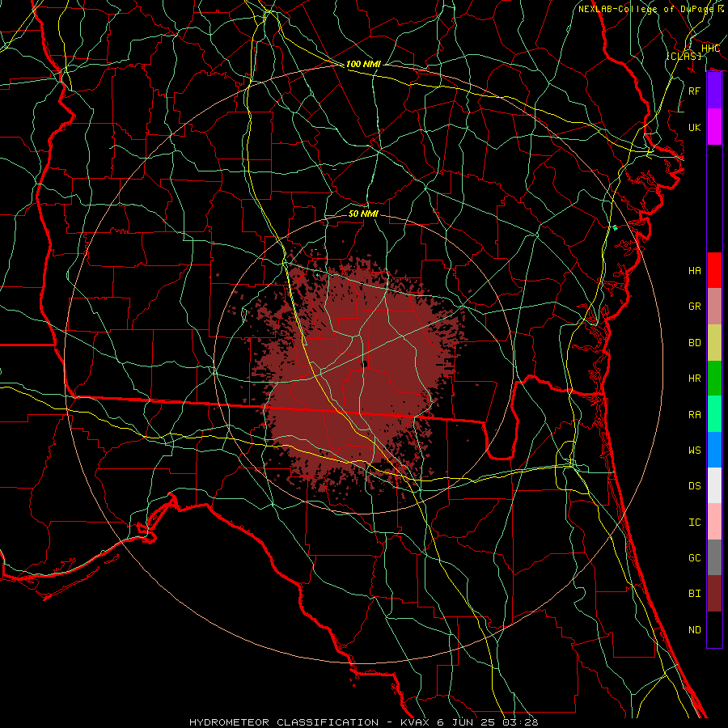Click the BI dark red legend swatch
Screen dimensions: 728x728
click(714, 593)
